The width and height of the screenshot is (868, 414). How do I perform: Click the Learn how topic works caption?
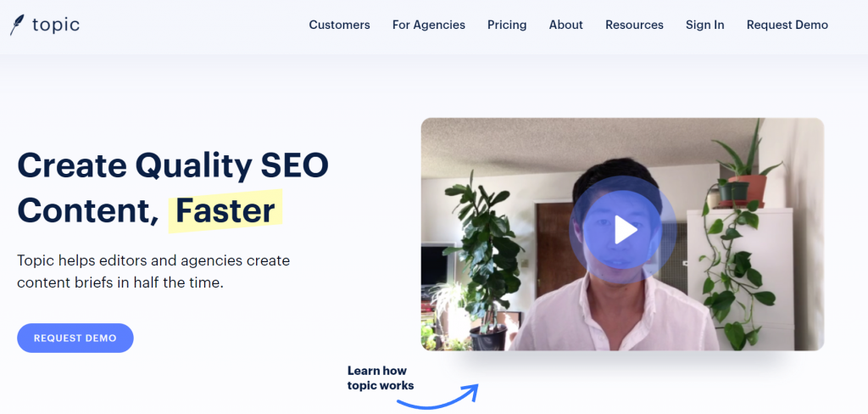[x=381, y=378]
